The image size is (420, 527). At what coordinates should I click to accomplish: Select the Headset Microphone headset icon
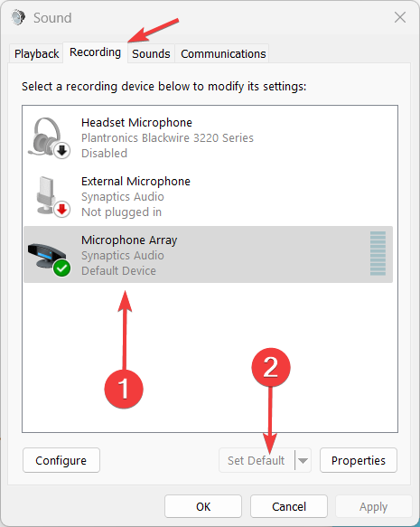pos(49,137)
